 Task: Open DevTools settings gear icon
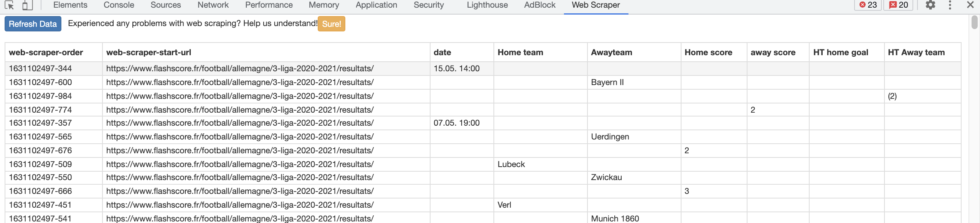[930, 5]
